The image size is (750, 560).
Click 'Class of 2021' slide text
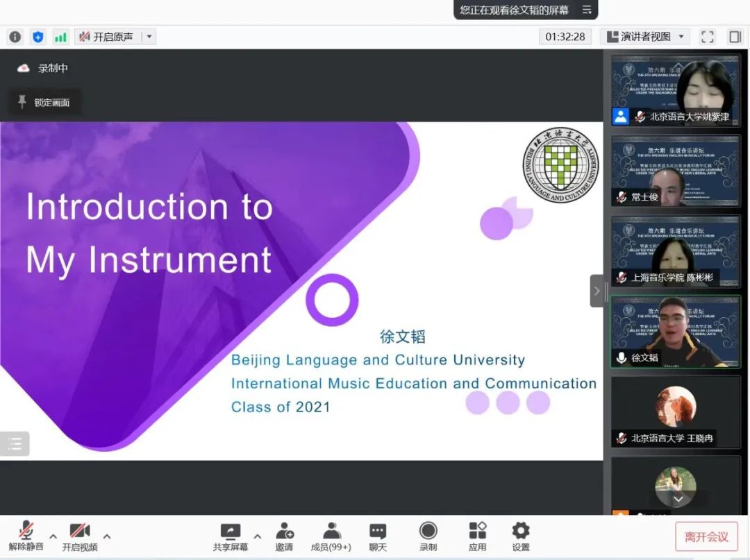(281, 407)
